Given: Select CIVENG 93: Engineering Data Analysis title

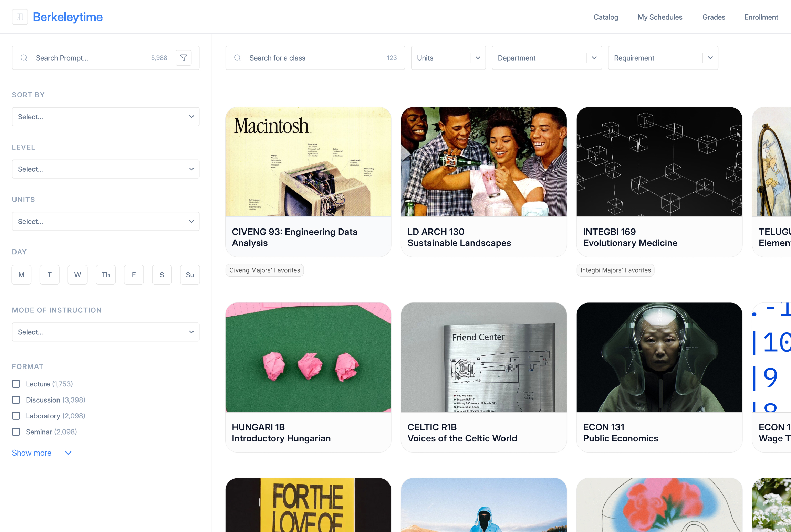Looking at the screenshot, I should pyautogui.click(x=295, y=237).
